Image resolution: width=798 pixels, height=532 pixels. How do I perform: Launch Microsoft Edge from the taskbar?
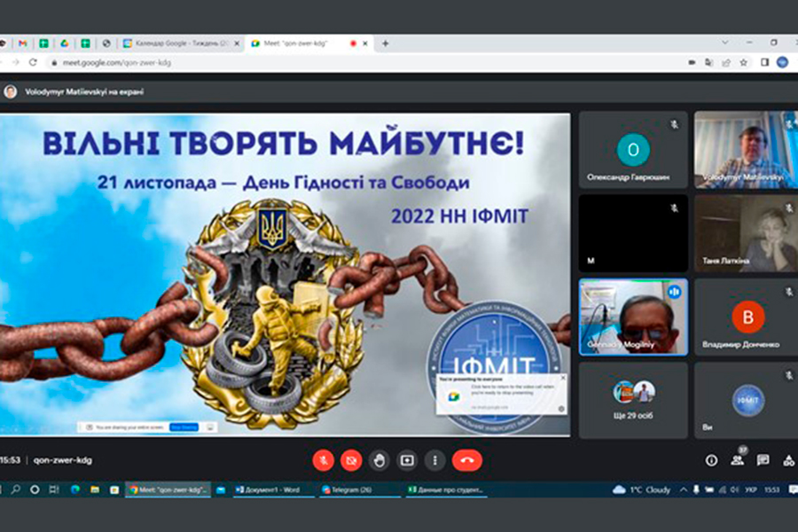(x=75, y=489)
